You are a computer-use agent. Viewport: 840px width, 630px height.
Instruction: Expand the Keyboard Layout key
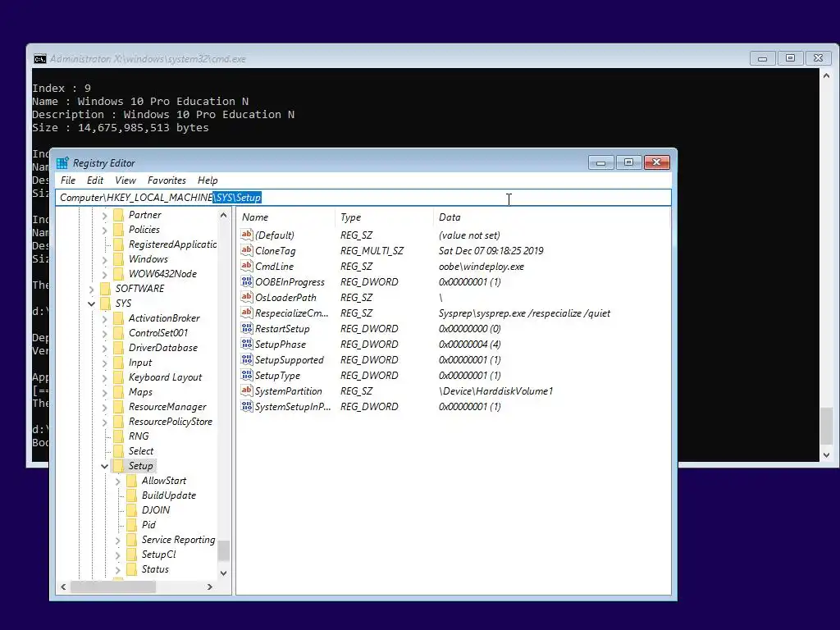click(x=104, y=377)
